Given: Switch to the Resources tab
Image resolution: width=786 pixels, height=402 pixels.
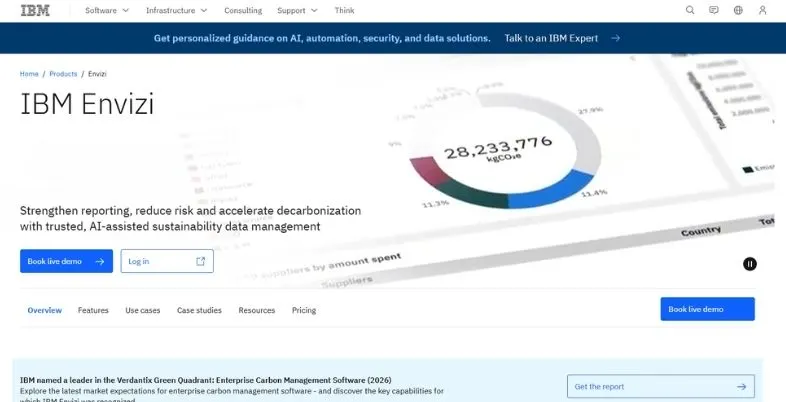Looking at the screenshot, I should click(x=257, y=310).
